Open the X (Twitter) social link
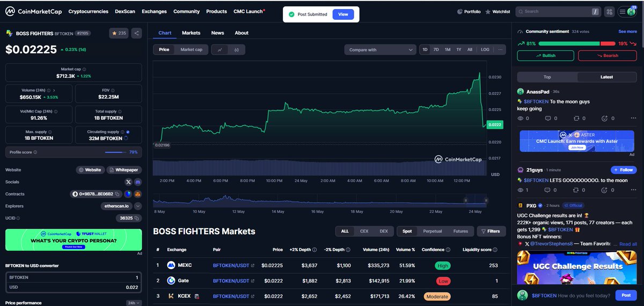 click(128, 182)
